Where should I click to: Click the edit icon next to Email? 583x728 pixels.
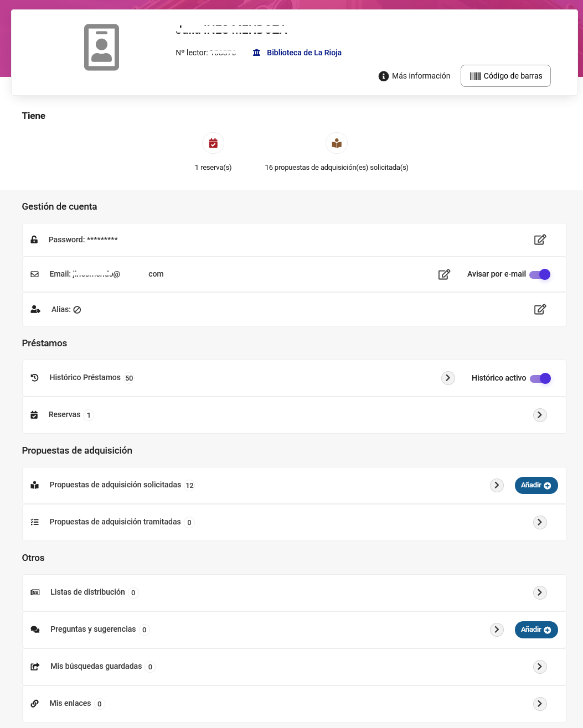(444, 274)
